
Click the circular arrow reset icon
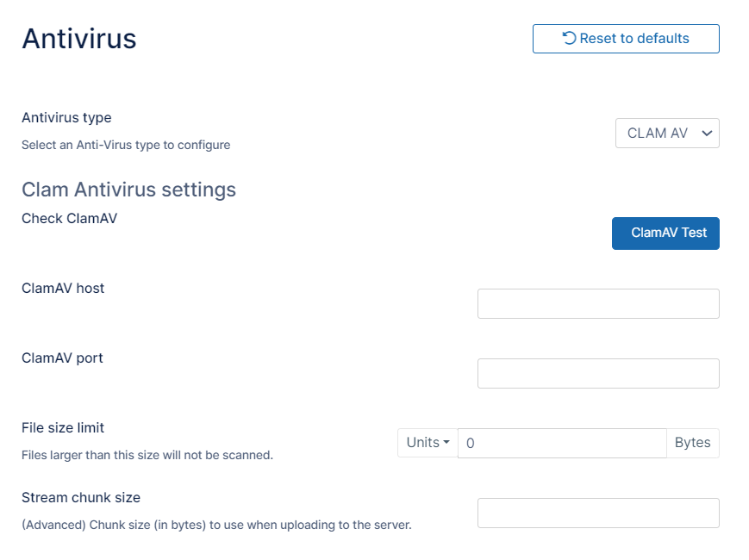click(570, 38)
